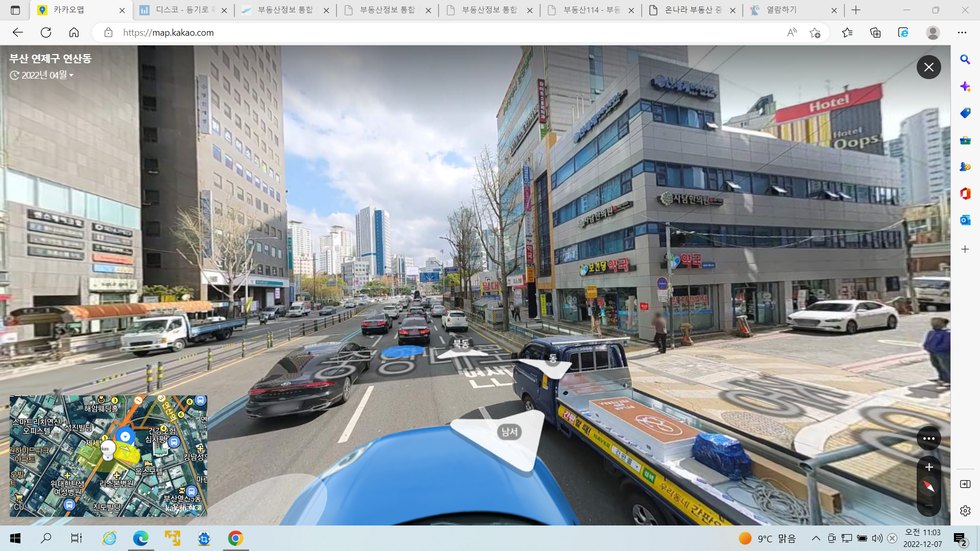Open Windows taskbar search
Screen dimensions: 980x551
(x=46, y=538)
